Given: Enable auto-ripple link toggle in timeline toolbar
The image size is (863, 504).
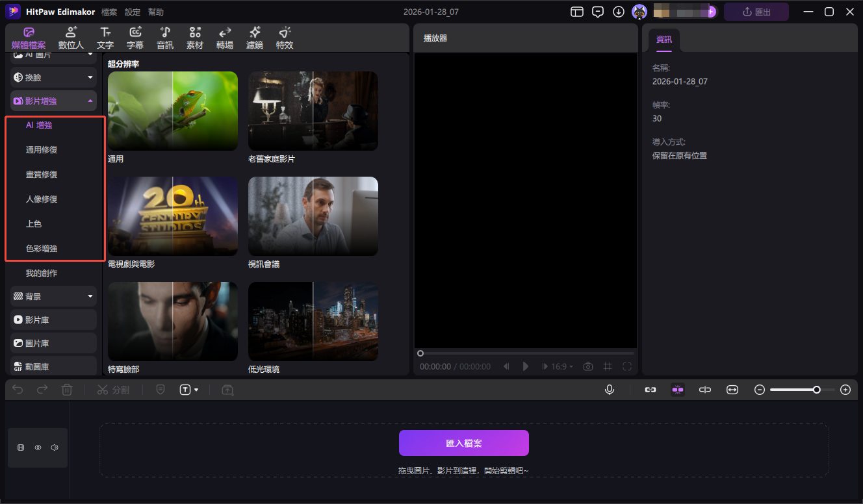Looking at the screenshot, I should (650, 389).
